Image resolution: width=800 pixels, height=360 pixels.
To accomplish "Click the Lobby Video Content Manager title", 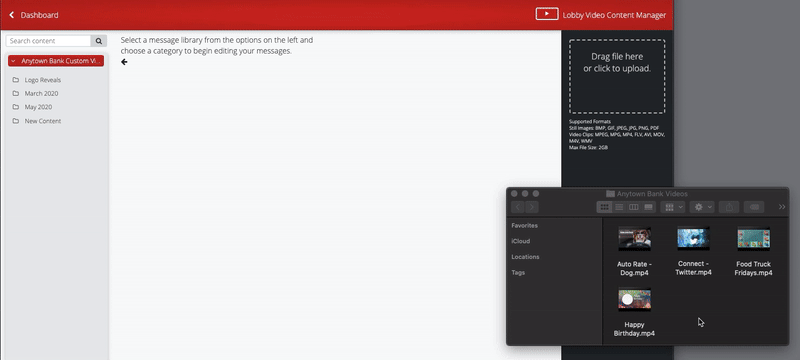I will pos(614,15).
